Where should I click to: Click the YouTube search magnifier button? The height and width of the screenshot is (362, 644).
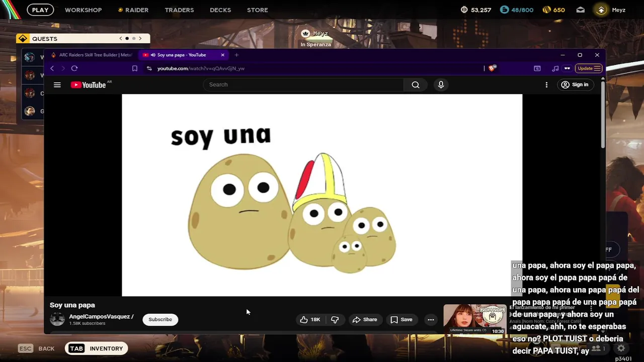(416, 84)
